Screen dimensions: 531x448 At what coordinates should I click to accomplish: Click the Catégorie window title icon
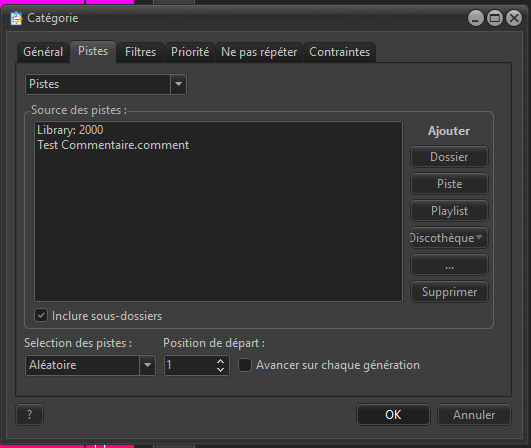[16, 18]
